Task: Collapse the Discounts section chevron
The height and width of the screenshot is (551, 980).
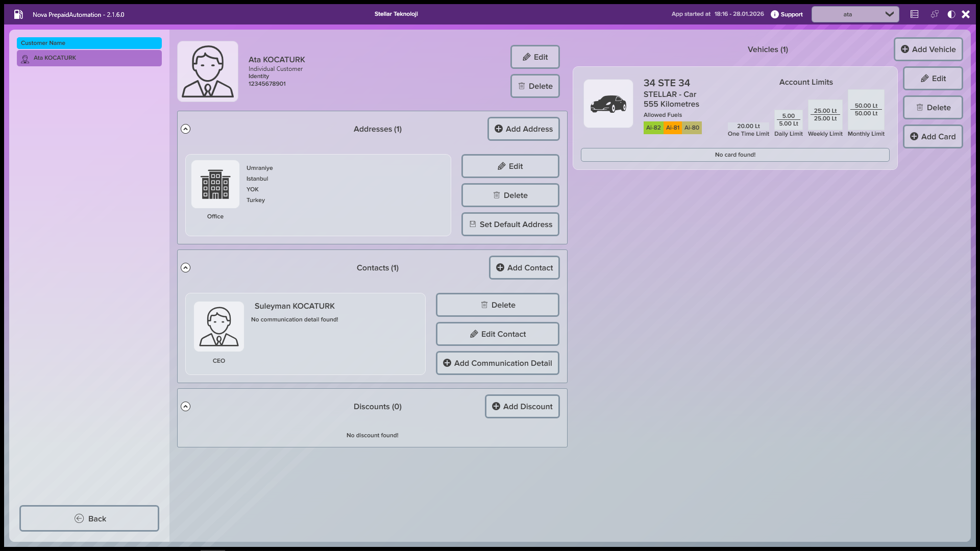Action: [186, 407]
